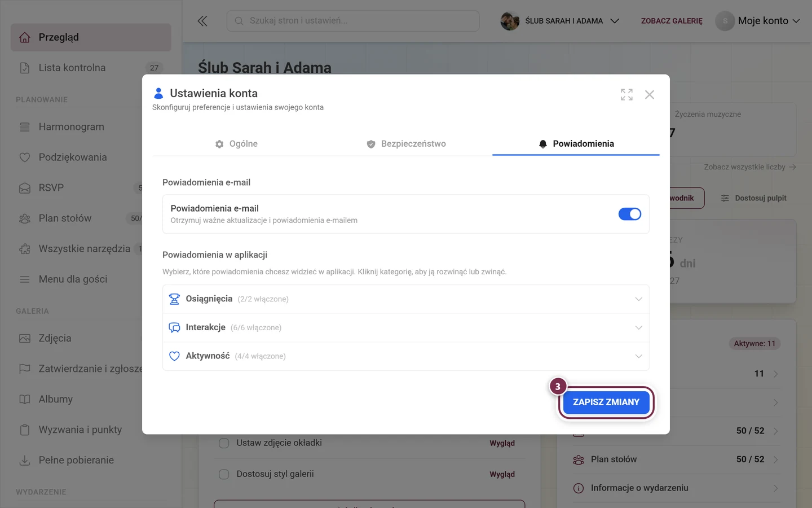Image resolution: width=812 pixels, height=508 pixels.
Task: Click the Zapisz zmiany button
Action: 606,402
